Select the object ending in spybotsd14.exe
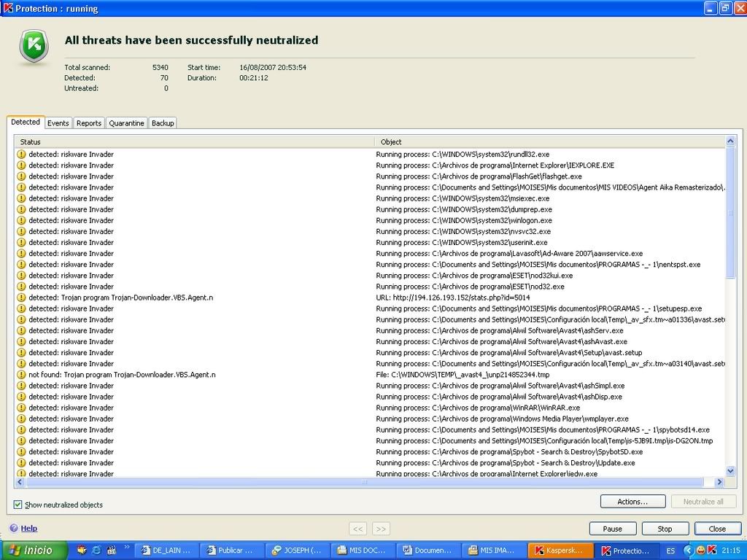 [x=543, y=429]
